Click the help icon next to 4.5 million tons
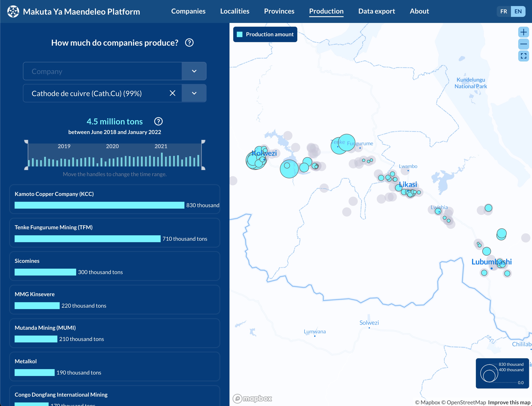The height and width of the screenshot is (406, 532). point(159,121)
